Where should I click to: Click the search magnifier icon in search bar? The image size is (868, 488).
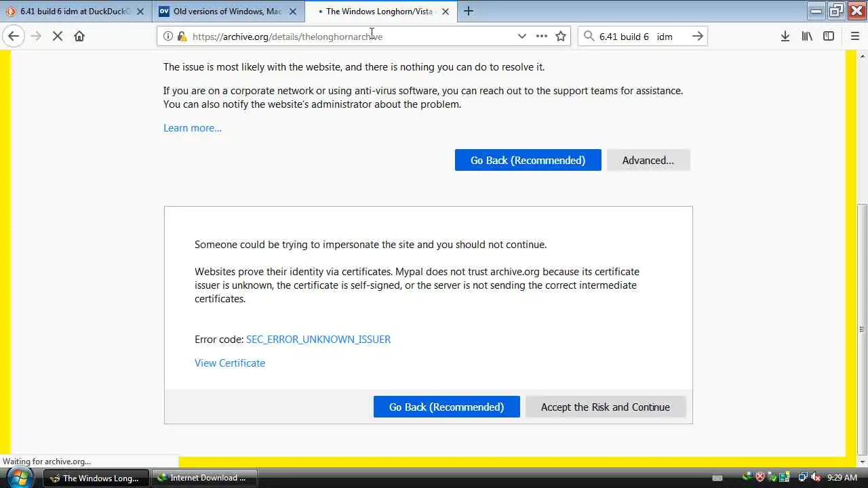pyautogui.click(x=589, y=36)
